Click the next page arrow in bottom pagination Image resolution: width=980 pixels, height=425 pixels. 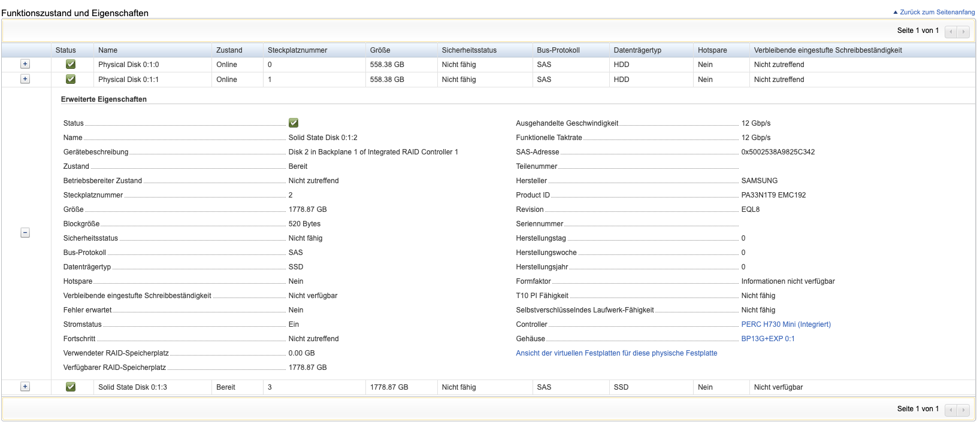coord(963,409)
